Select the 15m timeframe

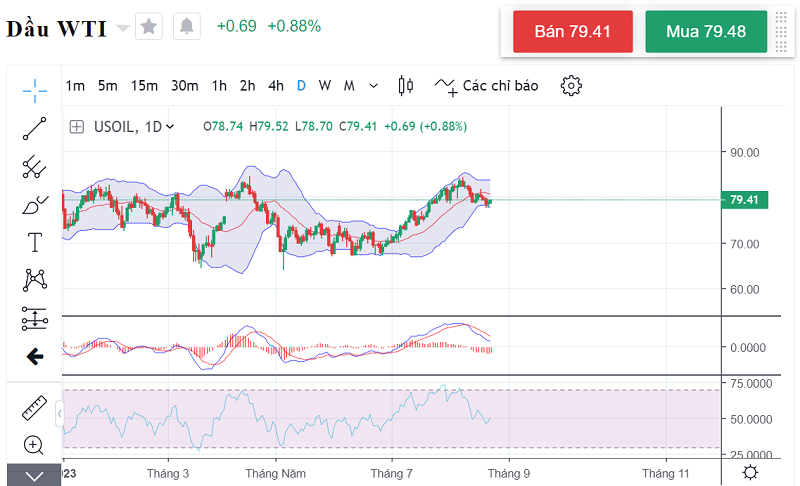pos(144,86)
